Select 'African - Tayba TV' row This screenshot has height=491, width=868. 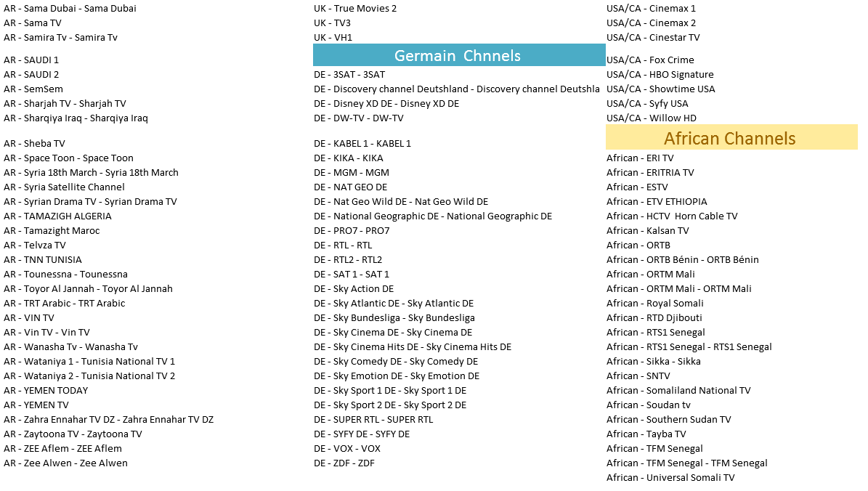(646, 434)
